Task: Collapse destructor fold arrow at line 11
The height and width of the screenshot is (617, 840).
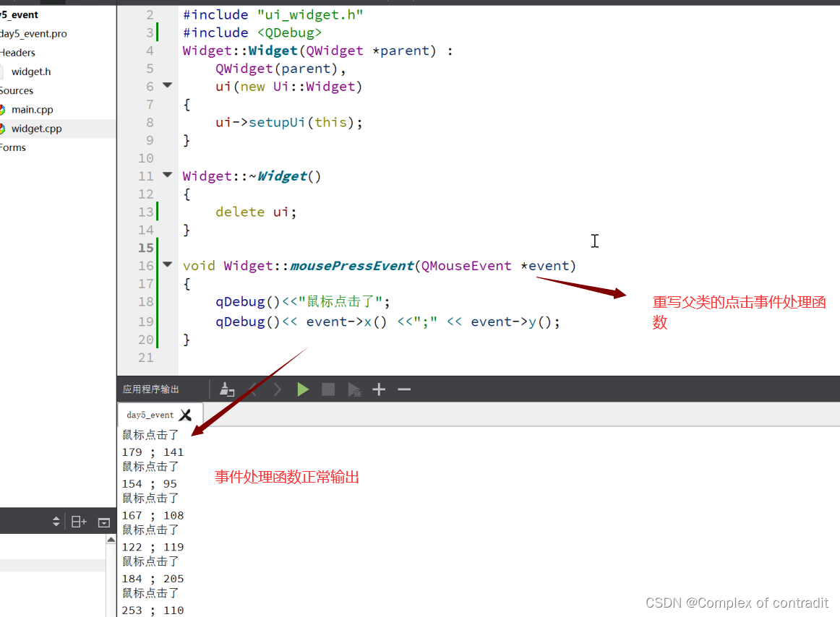Action: pyautogui.click(x=167, y=175)
